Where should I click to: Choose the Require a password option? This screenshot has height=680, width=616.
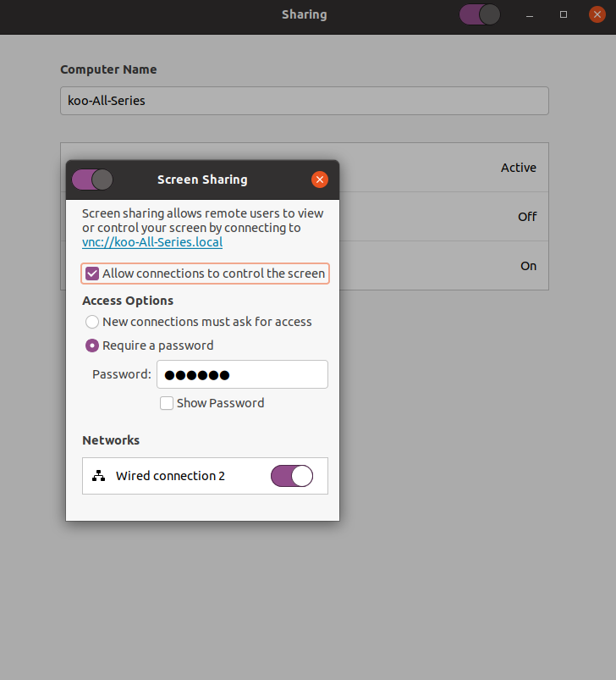pos(92,346)
